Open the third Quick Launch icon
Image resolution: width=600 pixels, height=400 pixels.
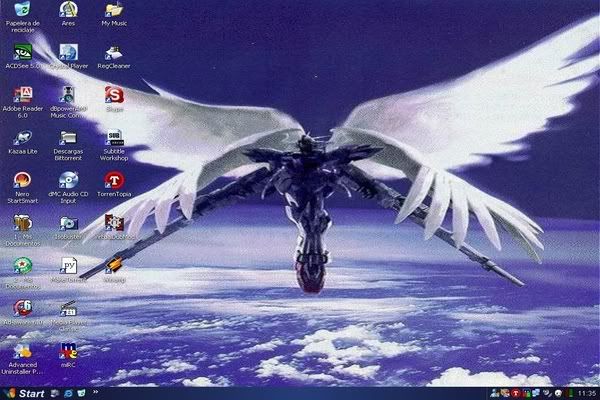(81, 393)
